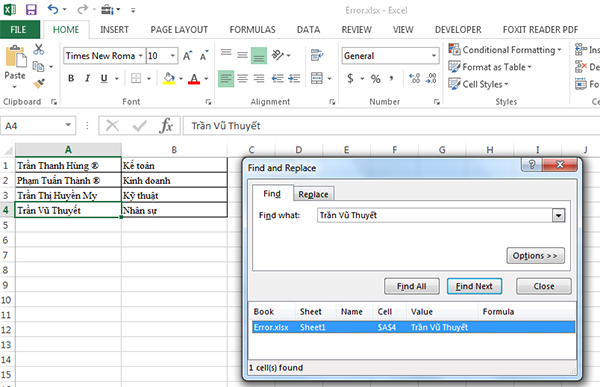Expand the General number format dropdown
600x387 pixels.
tap(434, 56)
